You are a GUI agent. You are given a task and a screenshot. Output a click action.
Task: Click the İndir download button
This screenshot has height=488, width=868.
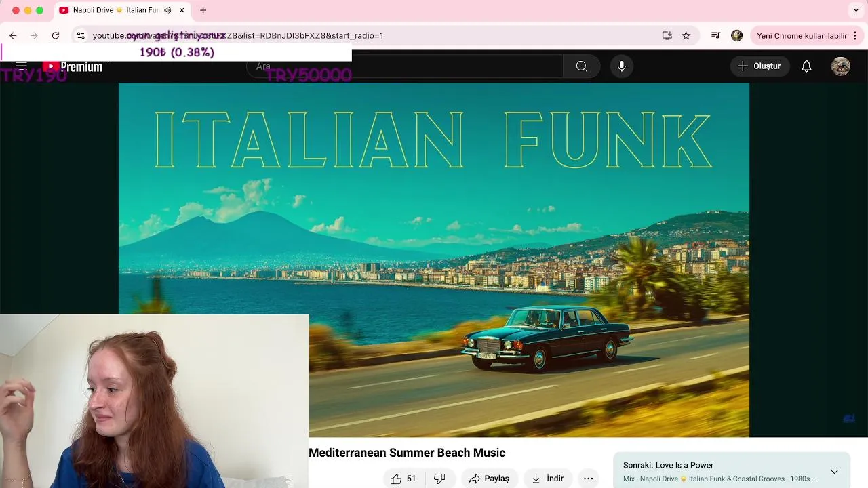[548, 479]
